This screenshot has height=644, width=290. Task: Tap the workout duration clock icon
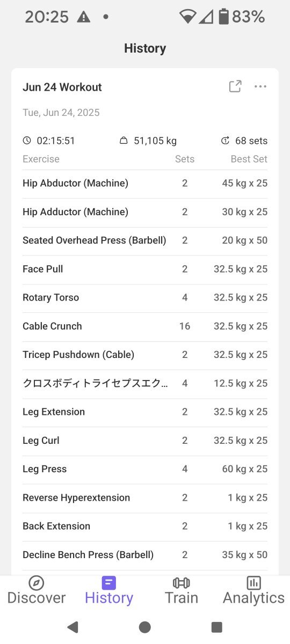point(27,141)
